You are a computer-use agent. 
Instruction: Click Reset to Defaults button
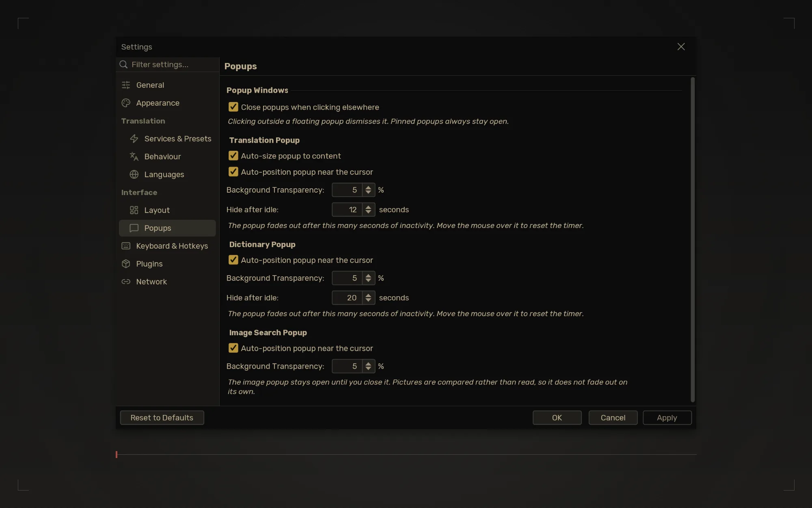(162, 418)
